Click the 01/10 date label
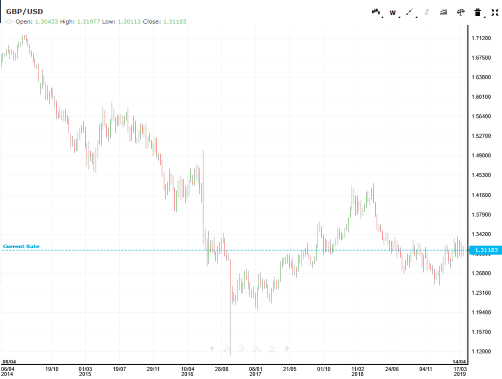Screen dimensions: 502x379 click(x=324, y=369)
